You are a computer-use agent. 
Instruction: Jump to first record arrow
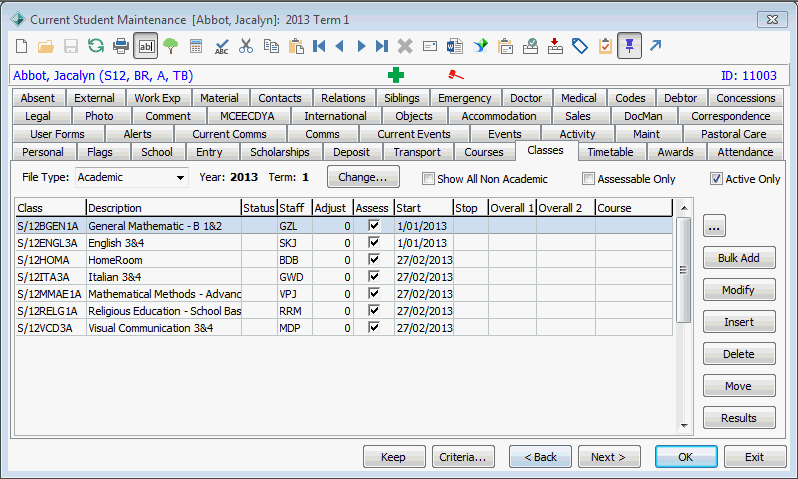[x=319, y=46]
